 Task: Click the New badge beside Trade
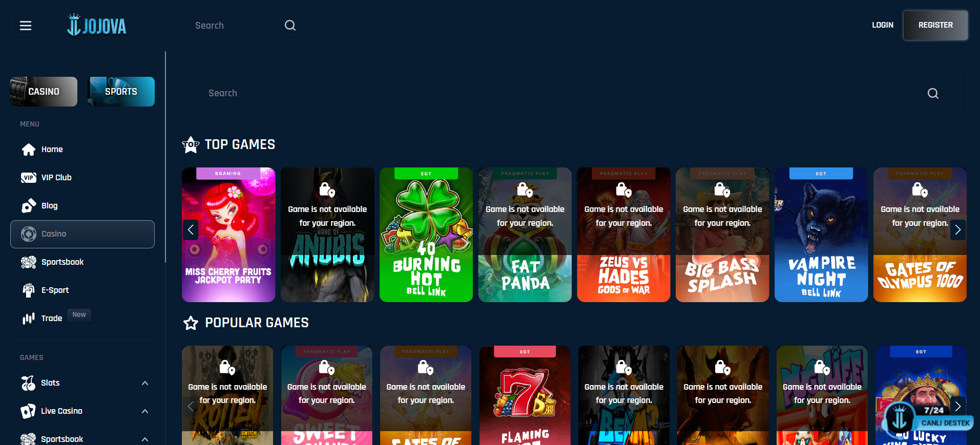tap(79, 315)
